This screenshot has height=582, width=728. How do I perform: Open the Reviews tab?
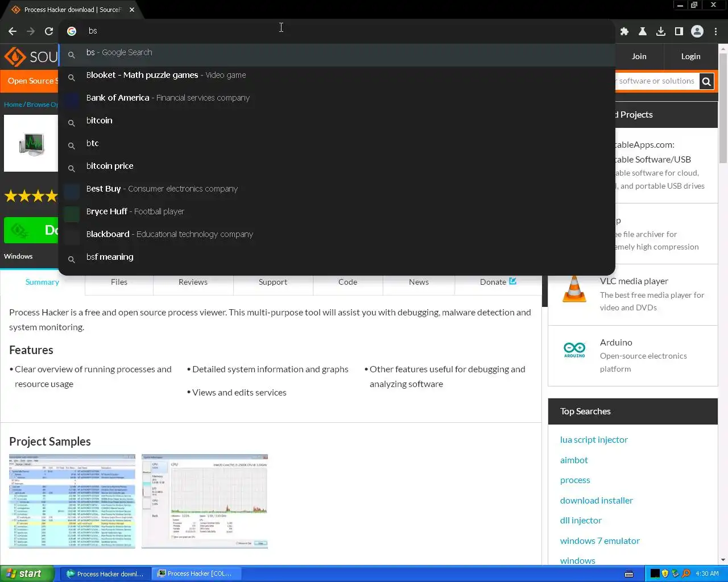tap(193, 282)
